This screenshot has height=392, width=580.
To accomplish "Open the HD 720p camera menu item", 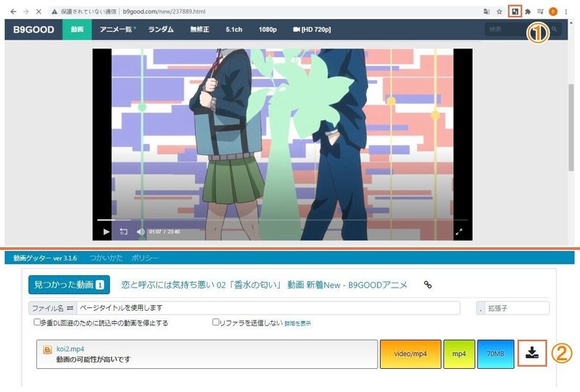I will pyautogui.click(x=312, y=29).
